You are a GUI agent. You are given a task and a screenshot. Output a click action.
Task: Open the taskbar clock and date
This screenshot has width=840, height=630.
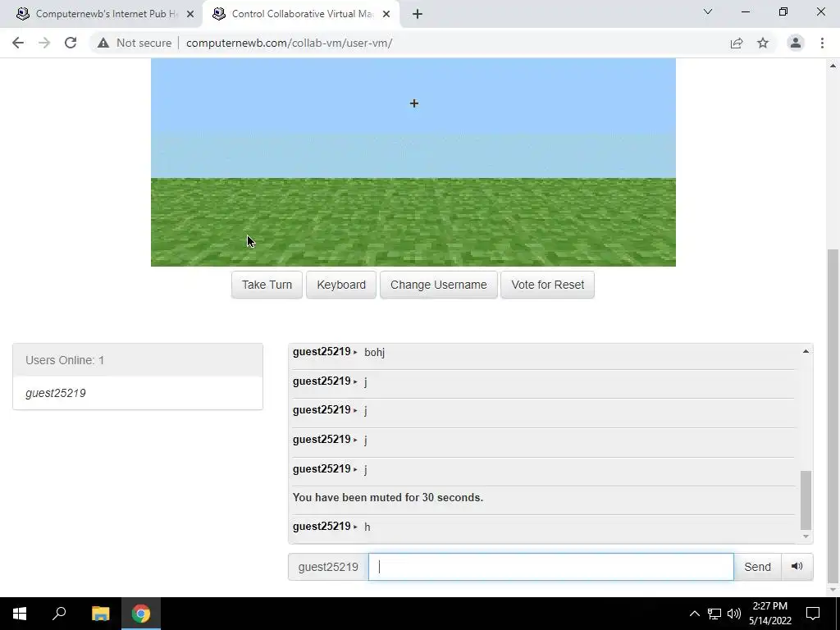(x=769, y=614)
